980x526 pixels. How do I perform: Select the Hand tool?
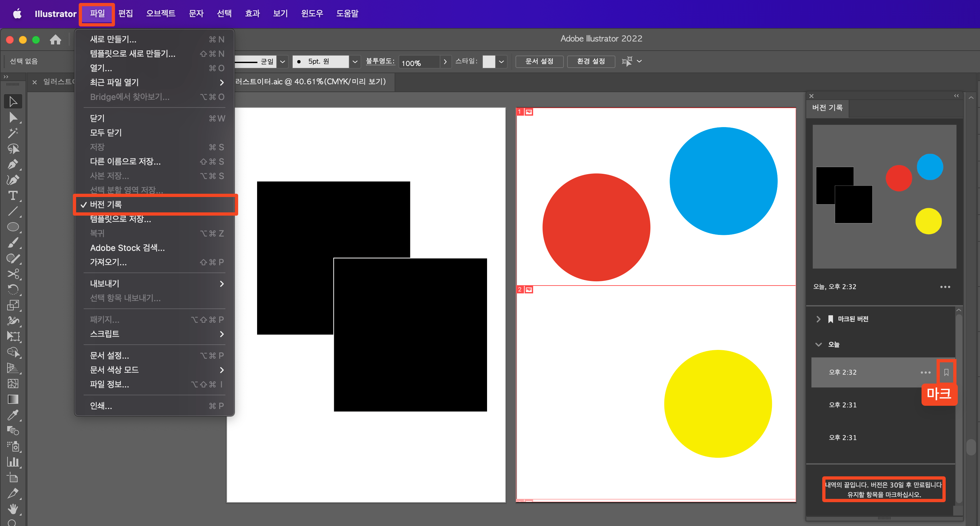pos(13,508)
